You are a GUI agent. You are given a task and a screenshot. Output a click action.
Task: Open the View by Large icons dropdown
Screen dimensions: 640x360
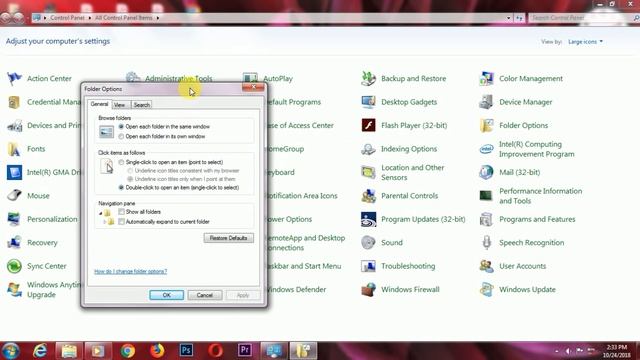tap(585, 42)
